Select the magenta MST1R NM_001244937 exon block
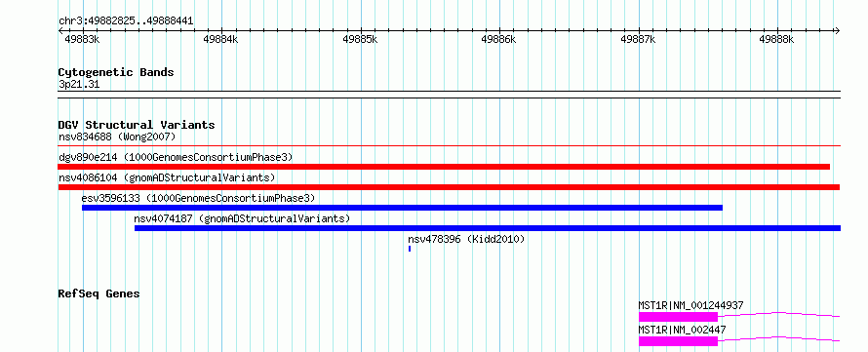Viewport: 868px width, 352px height. 678,317
